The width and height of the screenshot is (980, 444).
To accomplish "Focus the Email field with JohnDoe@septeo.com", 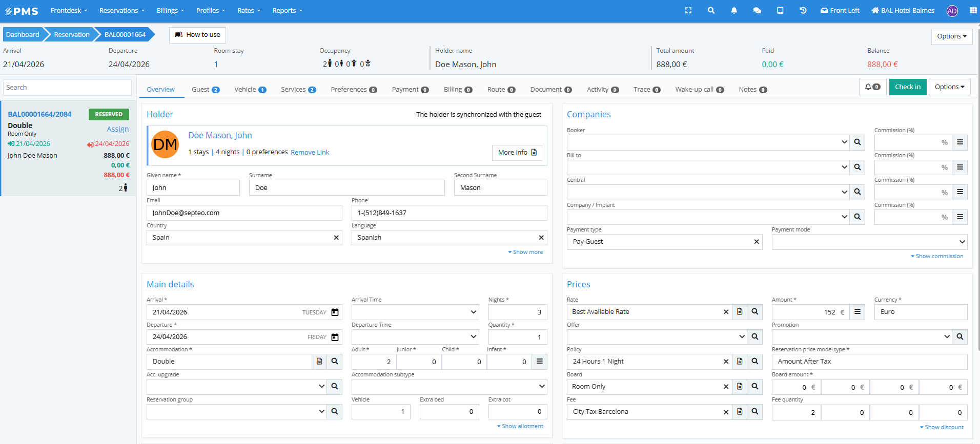I will click(x=244, y=213).
